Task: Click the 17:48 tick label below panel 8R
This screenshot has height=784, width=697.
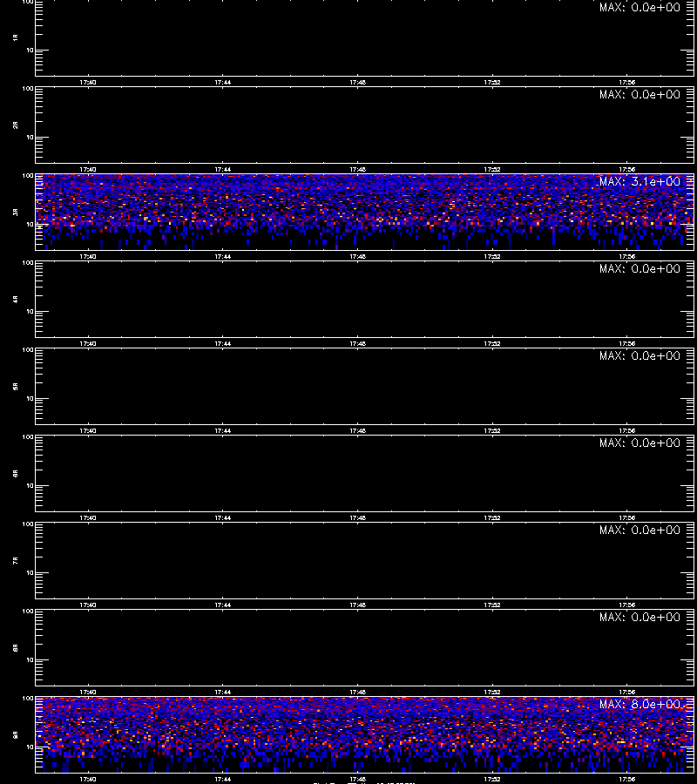Action: [357, 692]
